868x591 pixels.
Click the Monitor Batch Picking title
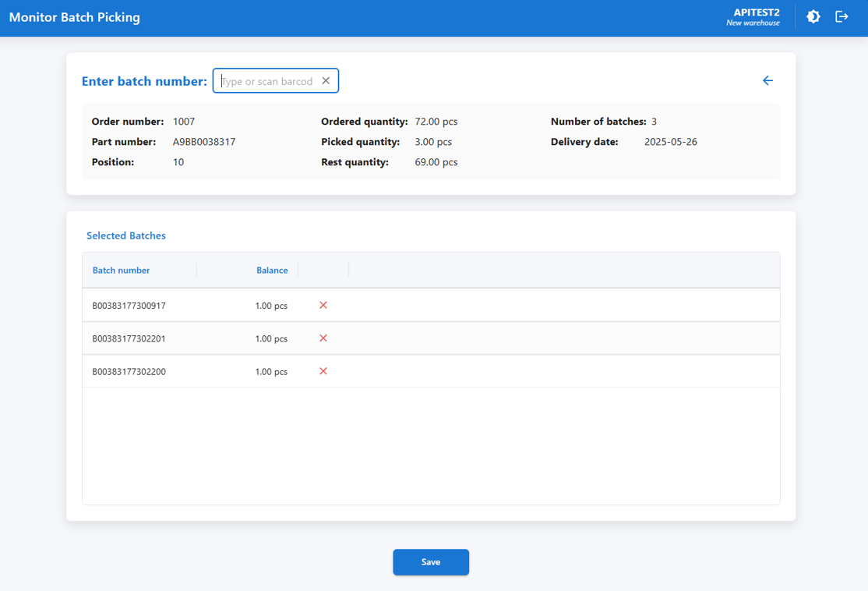pyautogui.click(x=75, y=17)
